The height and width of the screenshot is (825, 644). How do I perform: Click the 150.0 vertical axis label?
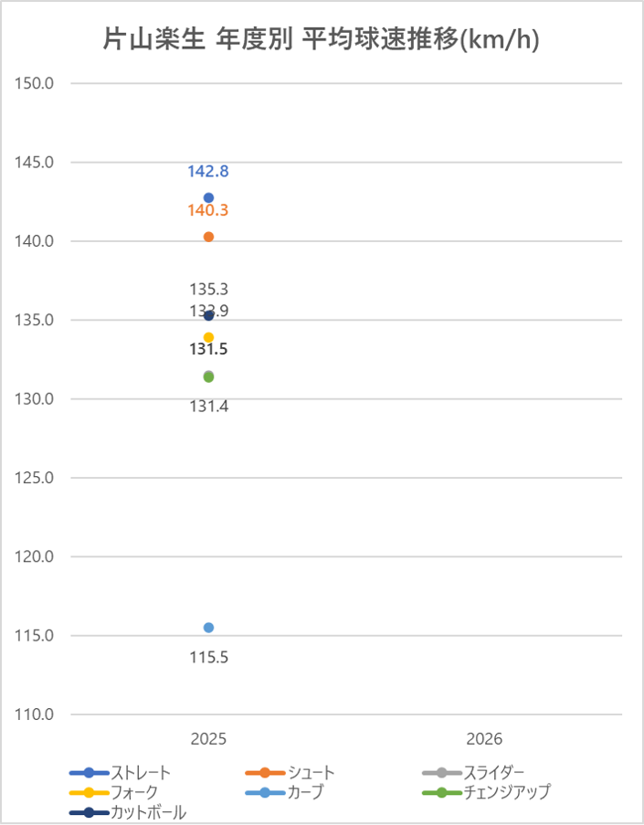[37, 84]
